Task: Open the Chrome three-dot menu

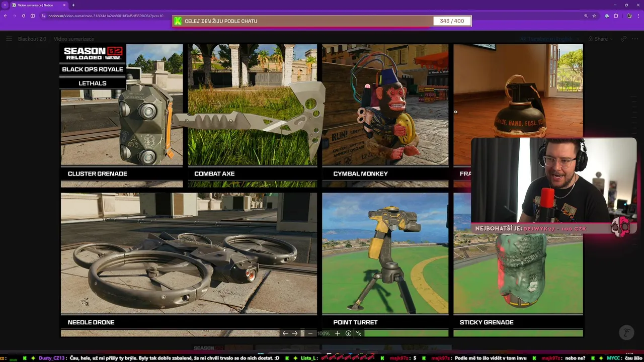Action: [x=638, y=16]
